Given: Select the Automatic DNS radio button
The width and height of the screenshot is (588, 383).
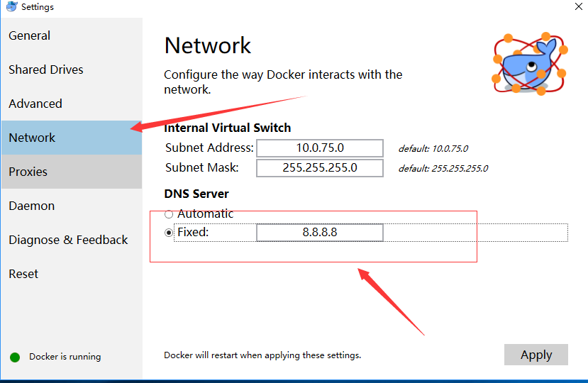Looking at the screenshot, I should (169, 214).
